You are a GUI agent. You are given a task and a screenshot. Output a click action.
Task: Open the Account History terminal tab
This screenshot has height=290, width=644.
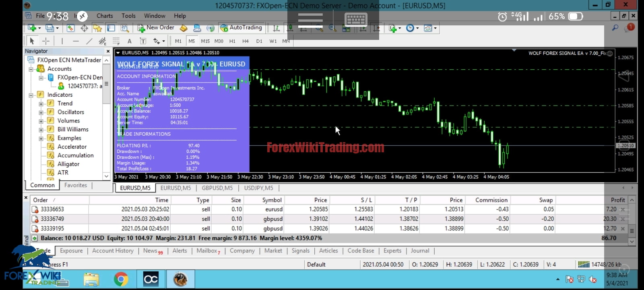(113, 251)
